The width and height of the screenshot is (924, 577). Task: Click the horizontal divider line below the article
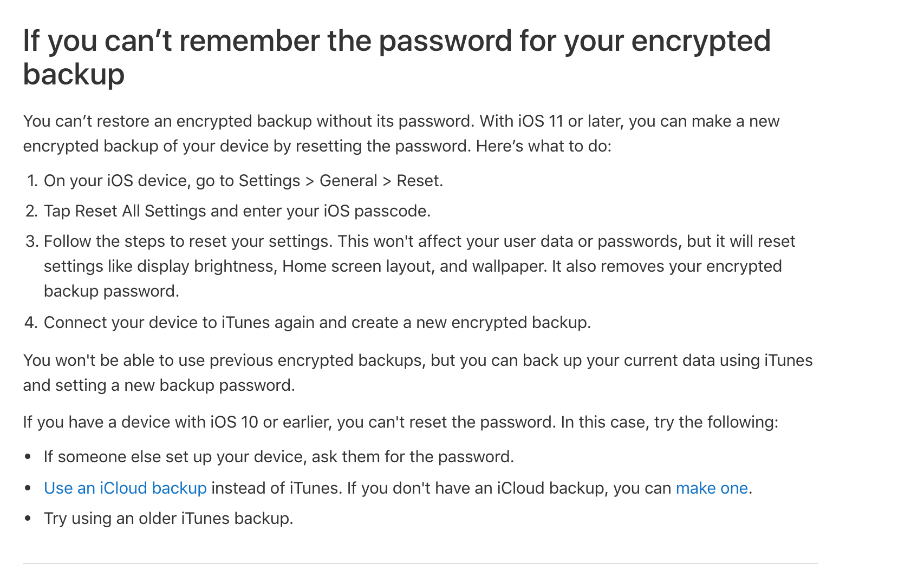click(x=420, y=563)
